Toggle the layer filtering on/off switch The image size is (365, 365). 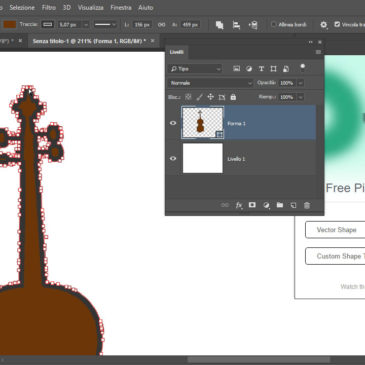(302, 68)
